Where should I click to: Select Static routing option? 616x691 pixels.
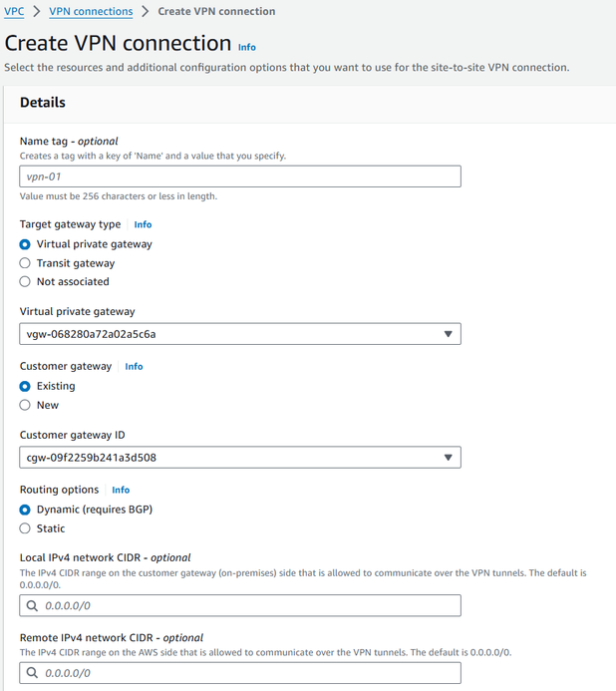click(x=26, y=528)
